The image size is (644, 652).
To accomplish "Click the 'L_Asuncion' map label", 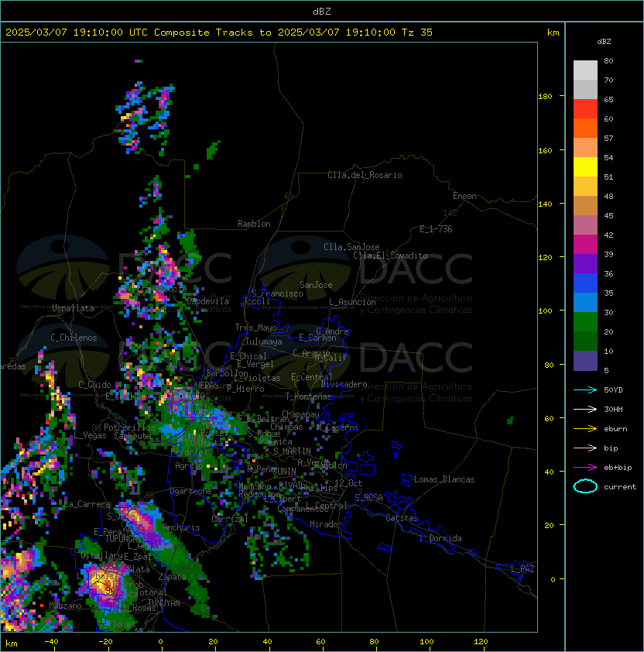I will click(352, 302).
